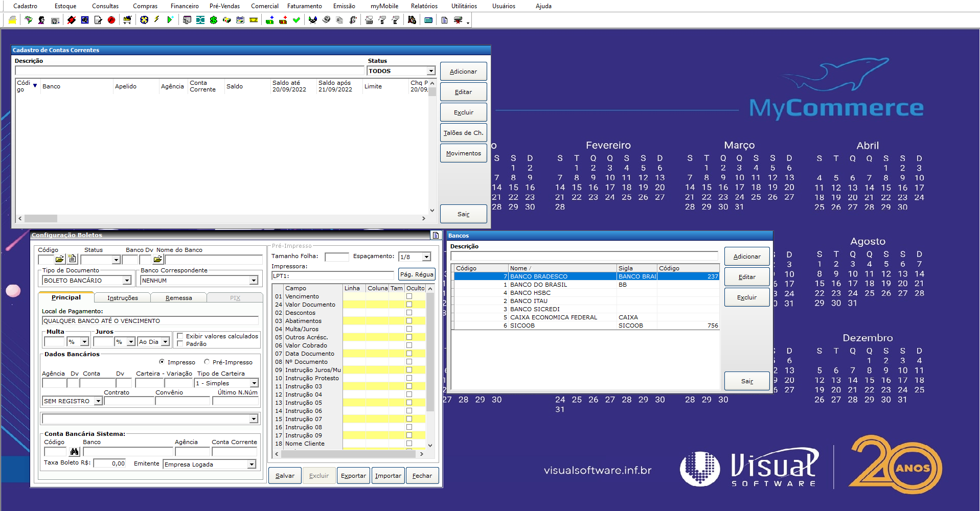
Task: Click the red money with plus icon
Action: 283,20
